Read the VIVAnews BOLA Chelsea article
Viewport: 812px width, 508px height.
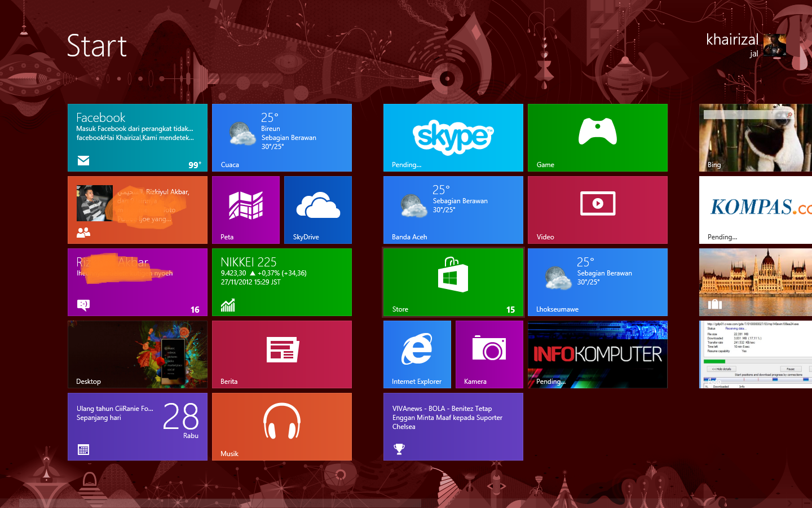pos(453,427)
